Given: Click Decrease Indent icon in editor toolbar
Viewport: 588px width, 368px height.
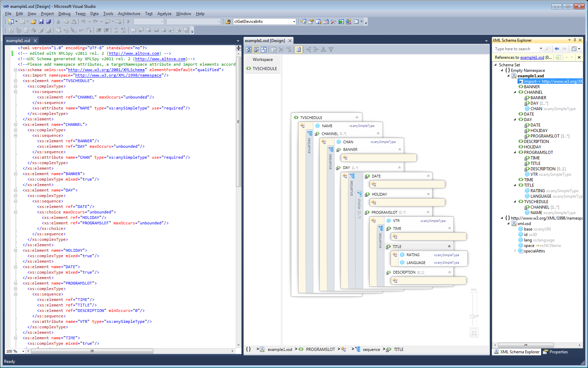Looking at the screenshot, I should (x=99, y=30).
